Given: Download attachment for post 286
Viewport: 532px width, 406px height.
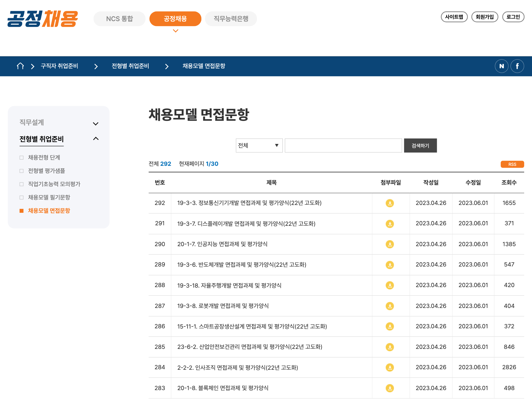Looking at the screenshot, I should pos(390,326).
